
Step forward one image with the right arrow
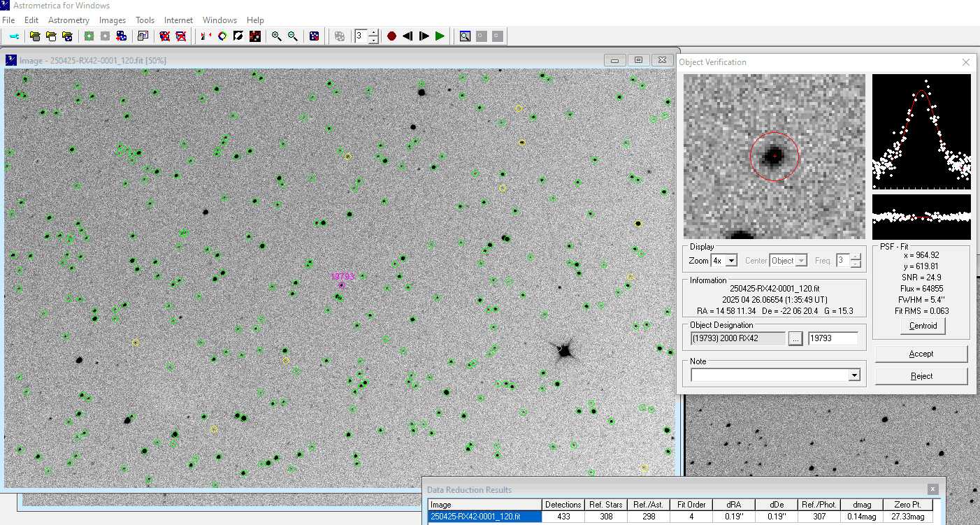[424, 36]
